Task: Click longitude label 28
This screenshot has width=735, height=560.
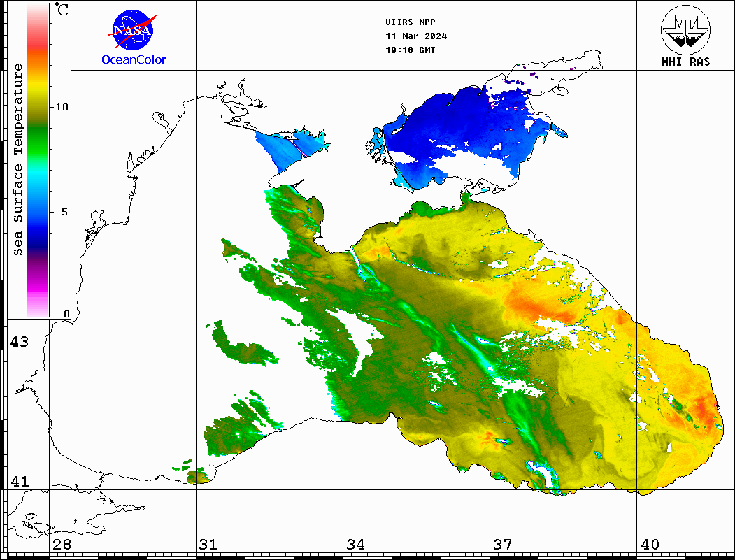Action: point(62,544)
